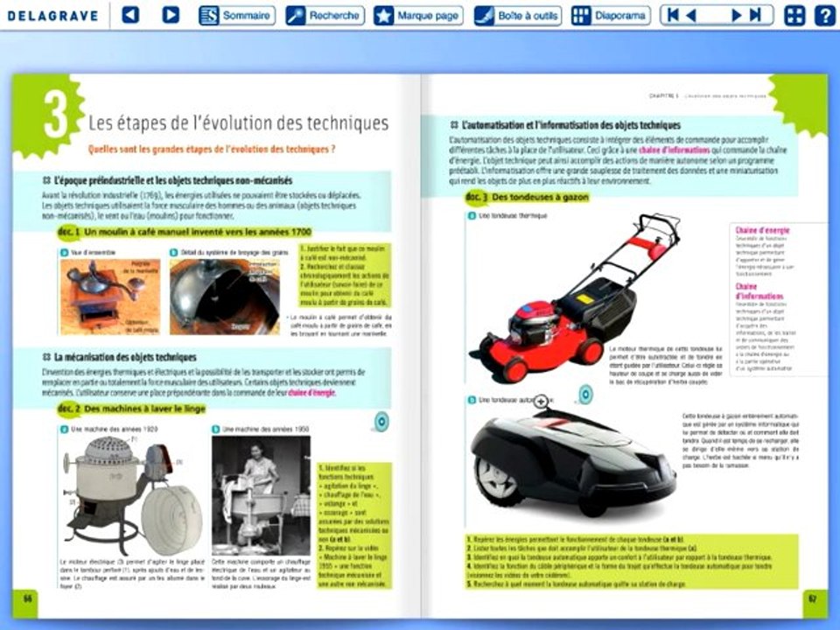Screen dimensions: 840x630
Task: Open the help question mark
Action: point(824,16)
